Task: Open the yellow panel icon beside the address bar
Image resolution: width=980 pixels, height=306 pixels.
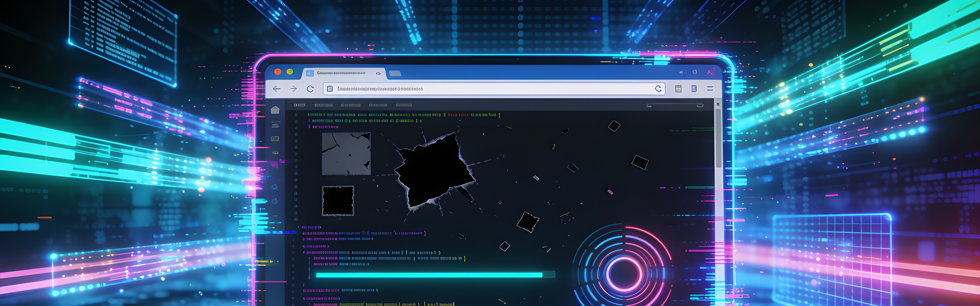Action: pyautogui.click(x=678, y=89)
